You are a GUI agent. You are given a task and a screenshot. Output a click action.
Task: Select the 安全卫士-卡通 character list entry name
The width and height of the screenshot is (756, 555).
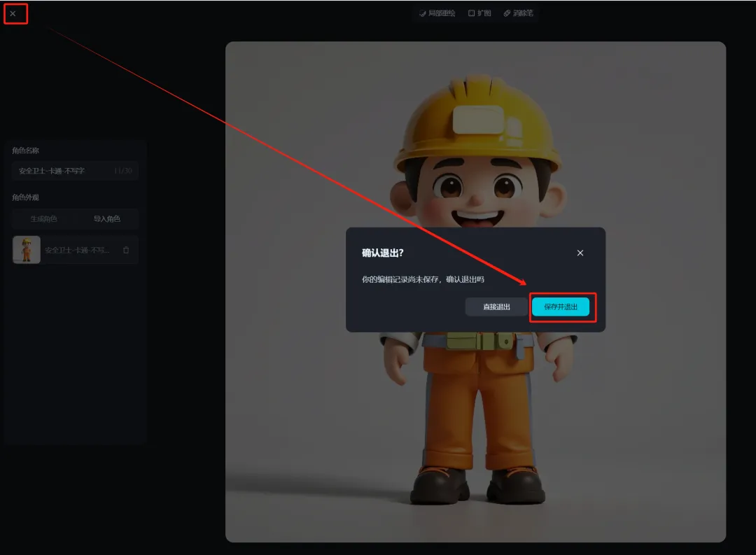point(77,250)
